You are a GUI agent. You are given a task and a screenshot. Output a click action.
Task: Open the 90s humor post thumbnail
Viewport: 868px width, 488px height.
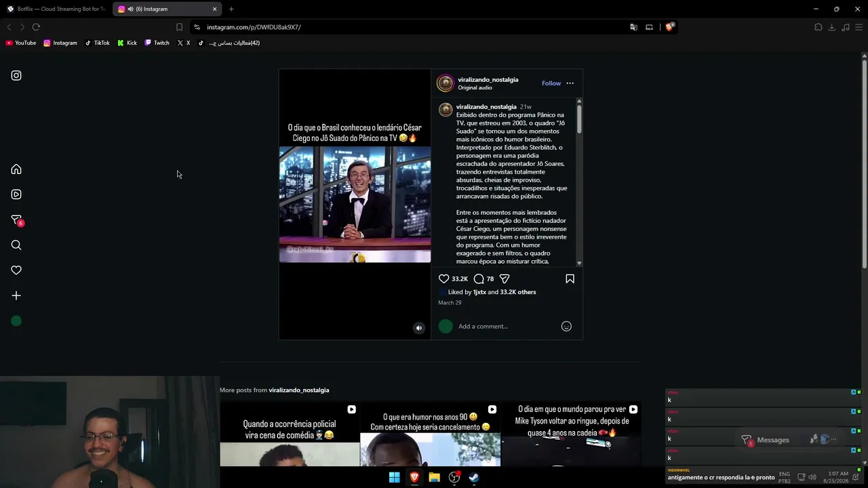point(430,434)
